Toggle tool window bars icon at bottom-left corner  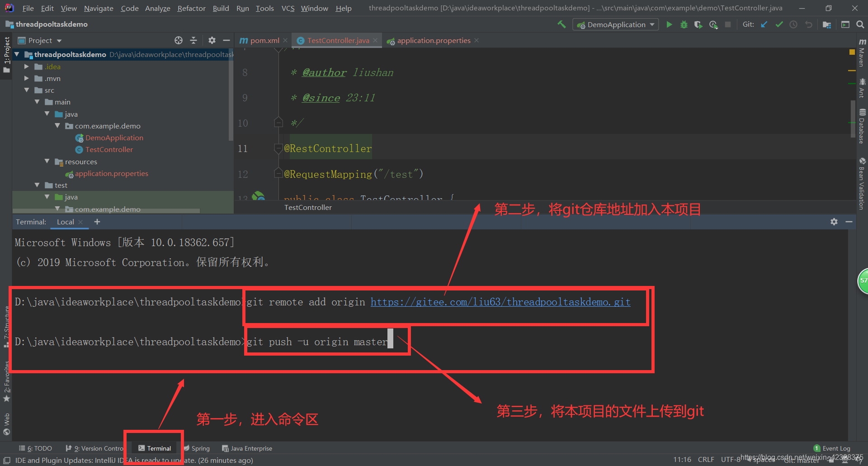click(7, 460)
